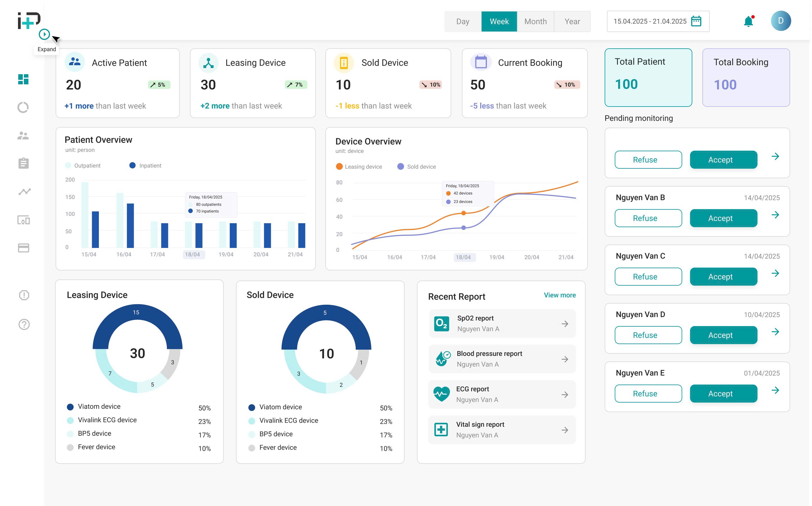The width and height of the screenshot is (812, 506).
Task: Open the Total Booking card
Action: [x=746, y=78]
